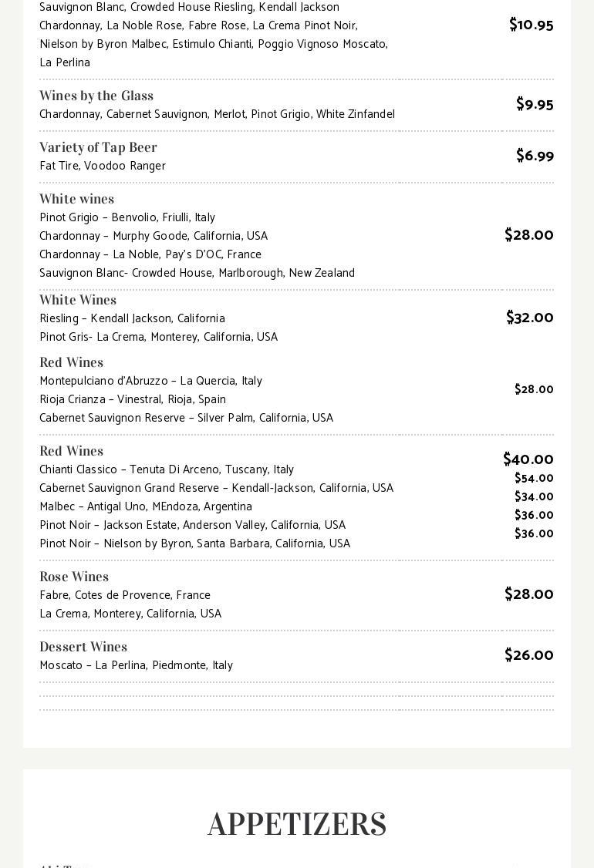Screen dimensions: 594x868
Task: Click the "Rose Wines" heading
Action: pyautogui.click(x=74, y=577)
